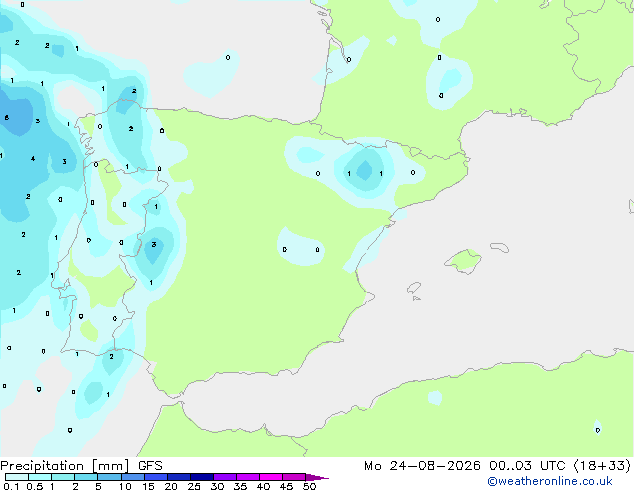
Task: Click the '45' legend scale label
Action: tap(286, 486)
